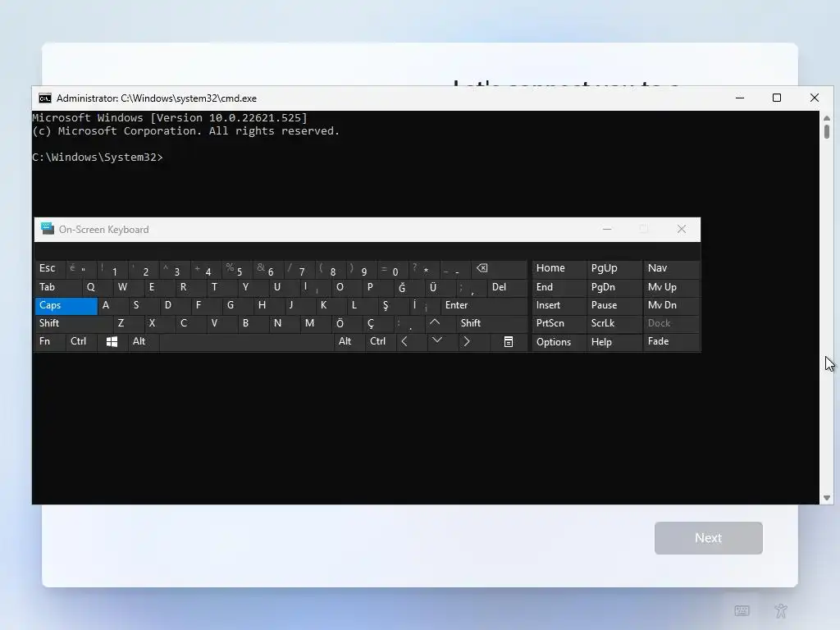Tap the number 5 key
The width and height of the screenshot is (840, 630).
point(237,269)
